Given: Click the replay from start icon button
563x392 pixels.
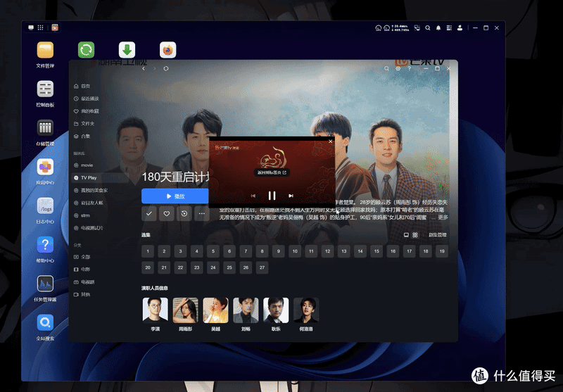Looking at the screenshot, I should (x=184, y=213).
